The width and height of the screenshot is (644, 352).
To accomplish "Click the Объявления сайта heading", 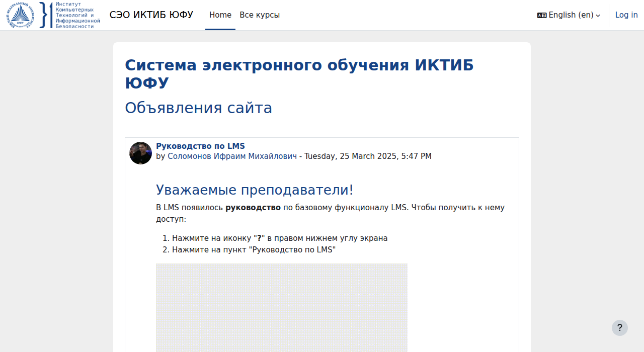I will coord(198,108).
